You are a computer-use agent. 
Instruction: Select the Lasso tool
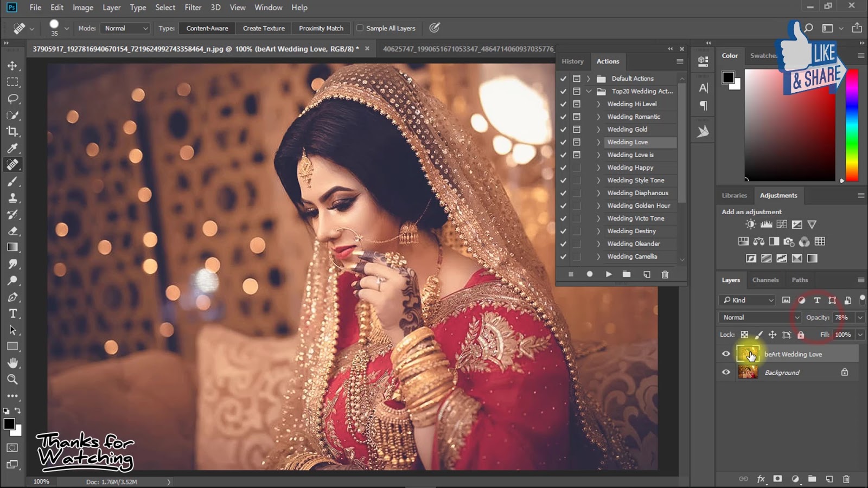point(12,99)
